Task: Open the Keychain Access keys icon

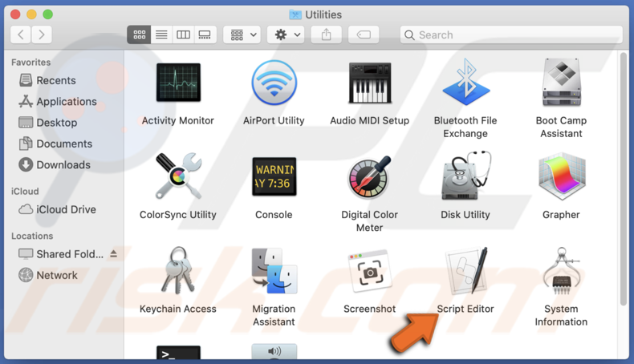Action: pyautogui.click(x=178, y=270)
